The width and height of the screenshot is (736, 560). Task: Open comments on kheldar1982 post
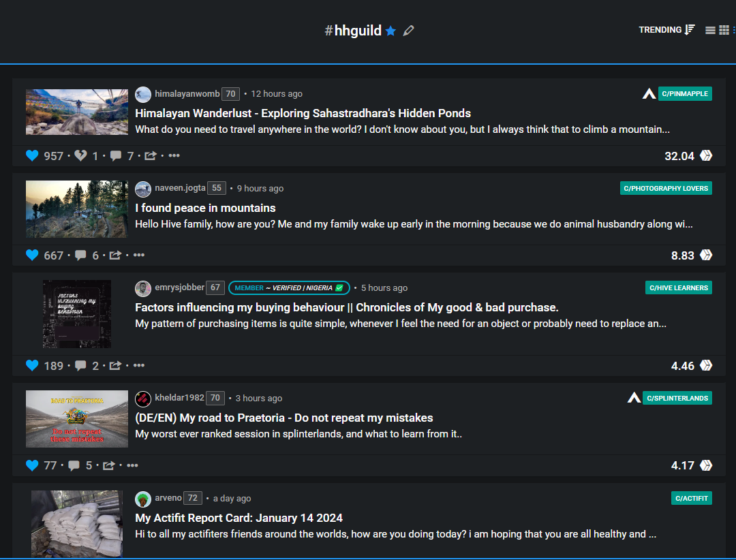point(74,466)
